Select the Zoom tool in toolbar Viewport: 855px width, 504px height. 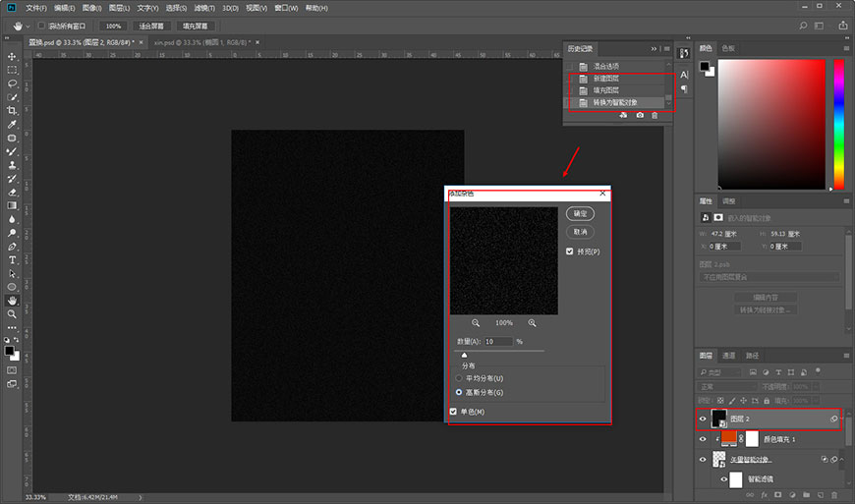click(x=12, y=314)
